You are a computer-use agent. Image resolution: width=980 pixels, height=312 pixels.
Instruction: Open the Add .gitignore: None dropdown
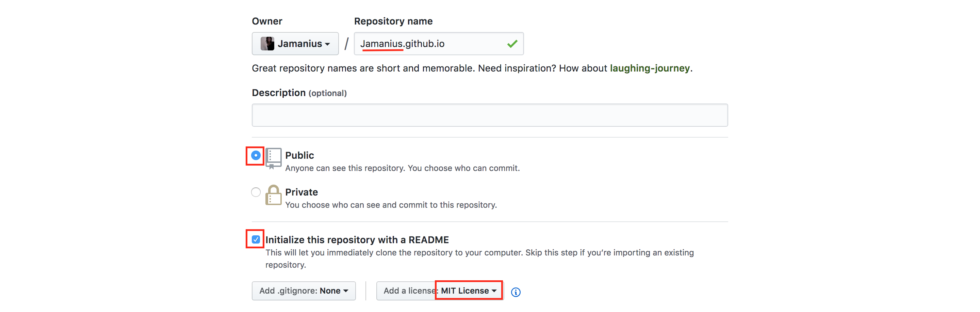click(x=303, y=291)
